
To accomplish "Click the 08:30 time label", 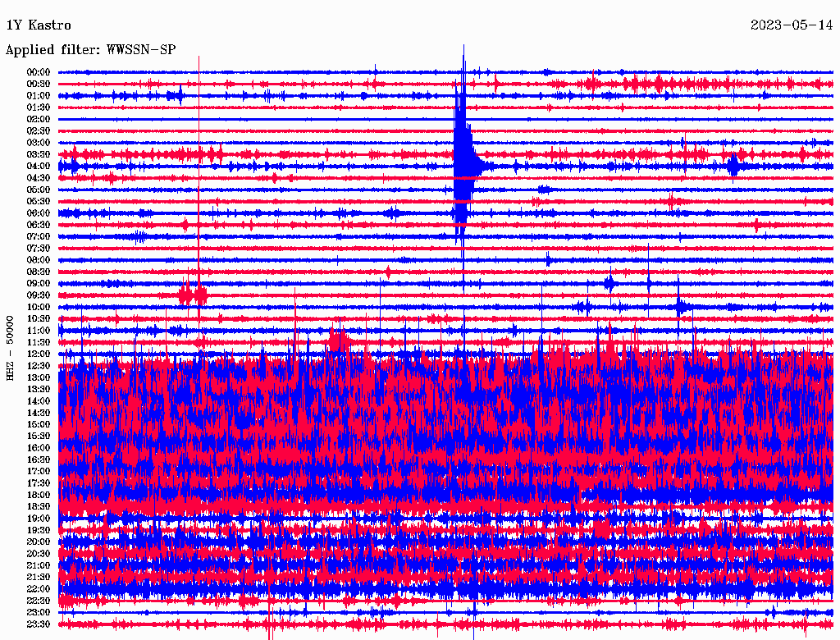I will [39, 272].
